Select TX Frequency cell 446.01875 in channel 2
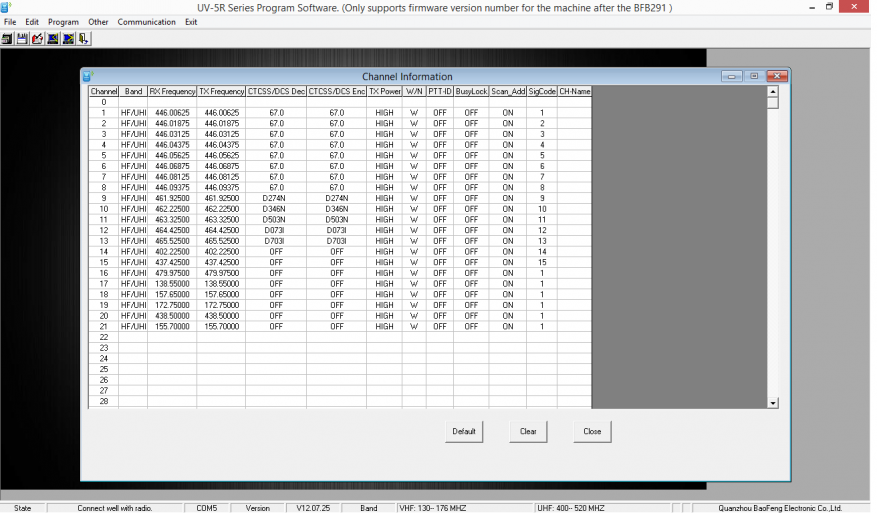 tap(221, 123)
